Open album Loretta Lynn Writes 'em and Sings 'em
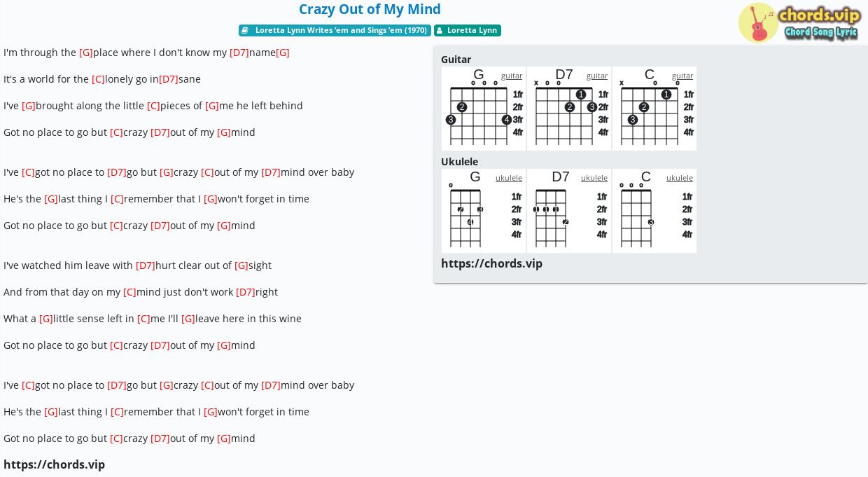The width and height of the screenshot is (868, 477). pyautogui.click(x=335, y=30)
